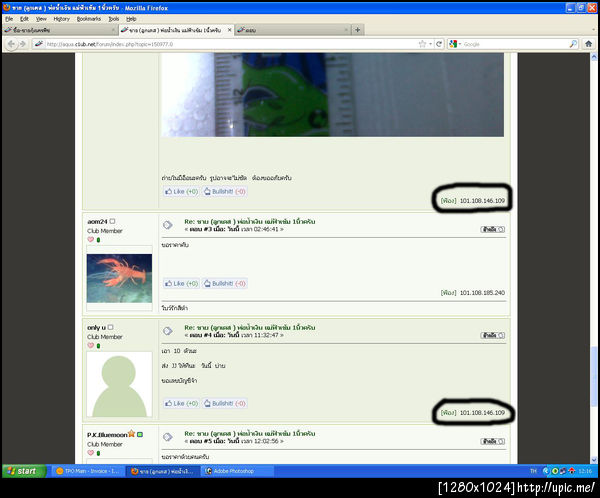Click the quote button on reply #4
The width and height of the screenshot is (600, 498).
click(493, 335)
